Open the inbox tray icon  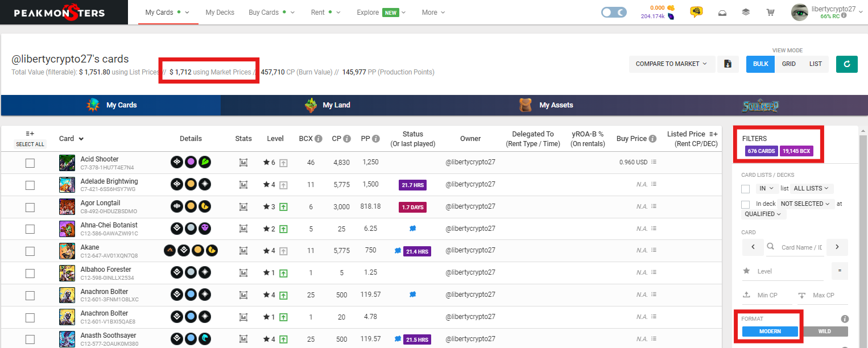tap(722, 13)
